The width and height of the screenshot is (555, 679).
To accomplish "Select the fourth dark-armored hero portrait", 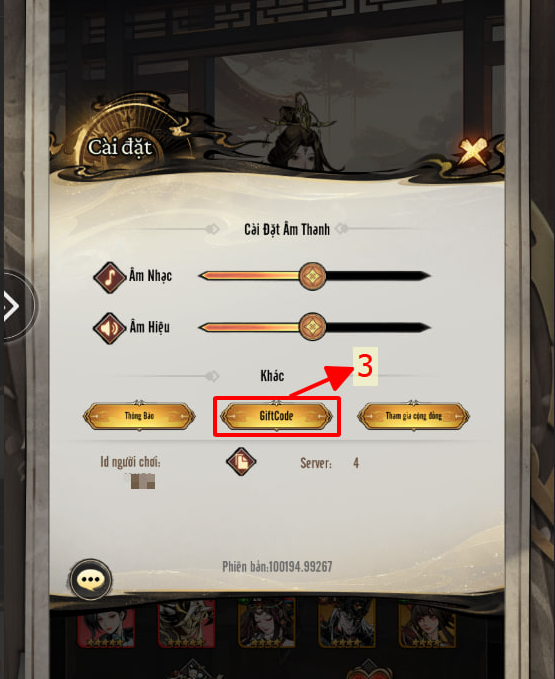I will (x=347, y=623).
